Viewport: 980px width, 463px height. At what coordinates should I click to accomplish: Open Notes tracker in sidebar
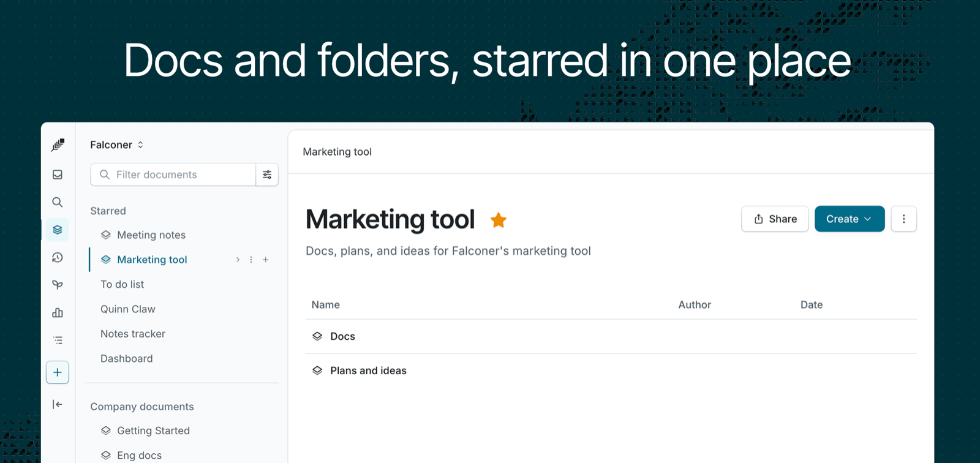coord(133,334)
